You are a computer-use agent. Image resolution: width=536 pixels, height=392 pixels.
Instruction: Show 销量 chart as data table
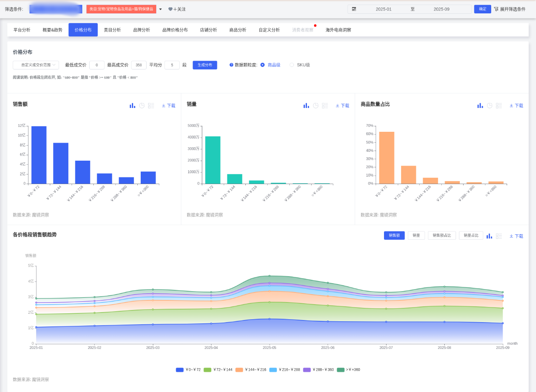[x=325, y=106]
